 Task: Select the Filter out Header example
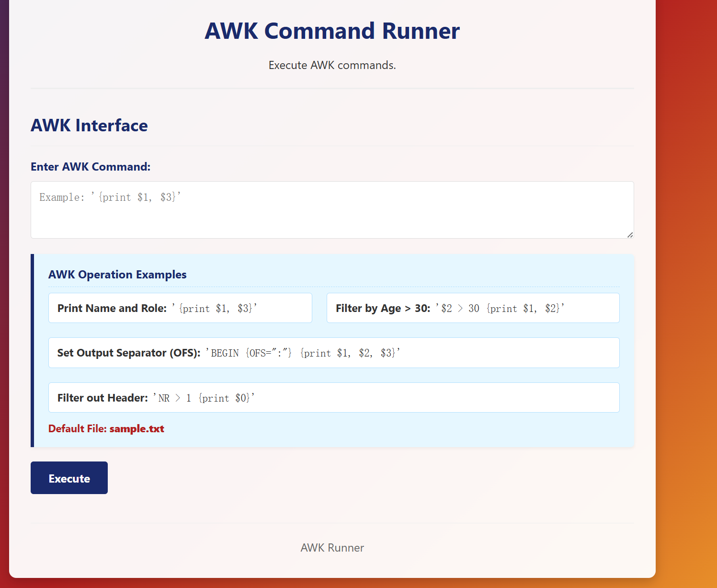click(334, 398)
